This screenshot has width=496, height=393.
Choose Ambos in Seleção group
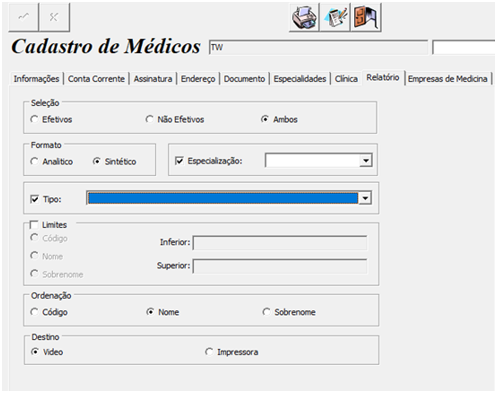(279, 119)
